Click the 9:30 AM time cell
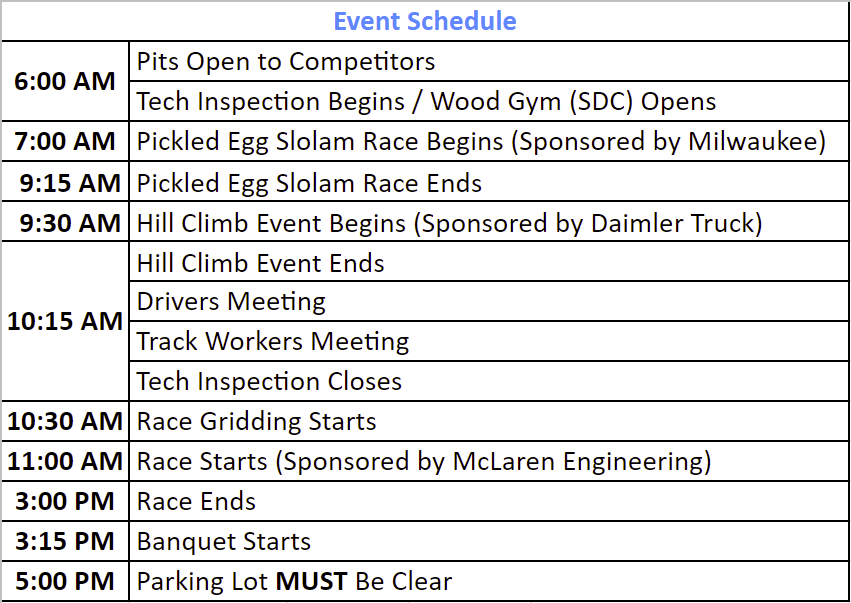The height and width of the screenshot is (603, 851). 65,221
